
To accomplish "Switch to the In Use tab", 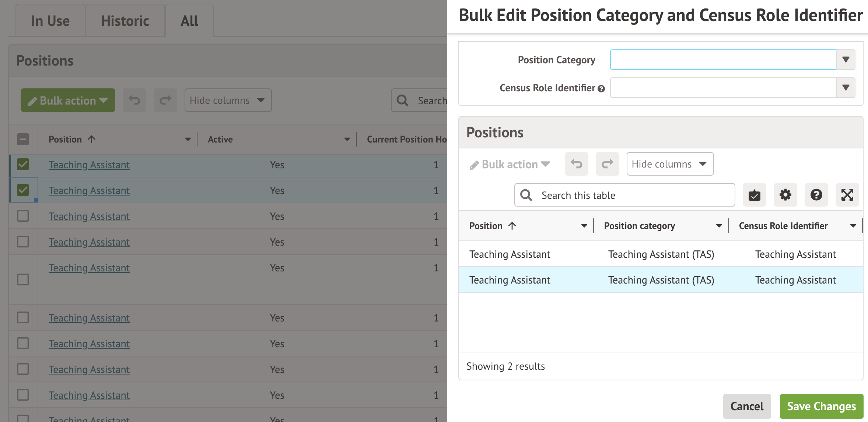I will pyautogui.click(x=50, y=21).
